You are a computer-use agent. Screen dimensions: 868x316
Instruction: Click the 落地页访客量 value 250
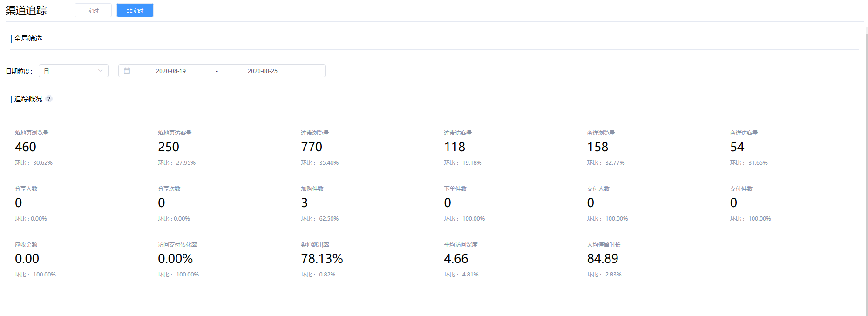(x=169, y=147)
